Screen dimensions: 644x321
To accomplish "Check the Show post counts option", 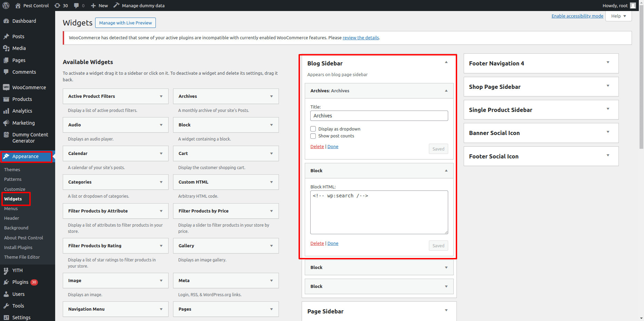I will pyautogui.click(x=313, y=136).
